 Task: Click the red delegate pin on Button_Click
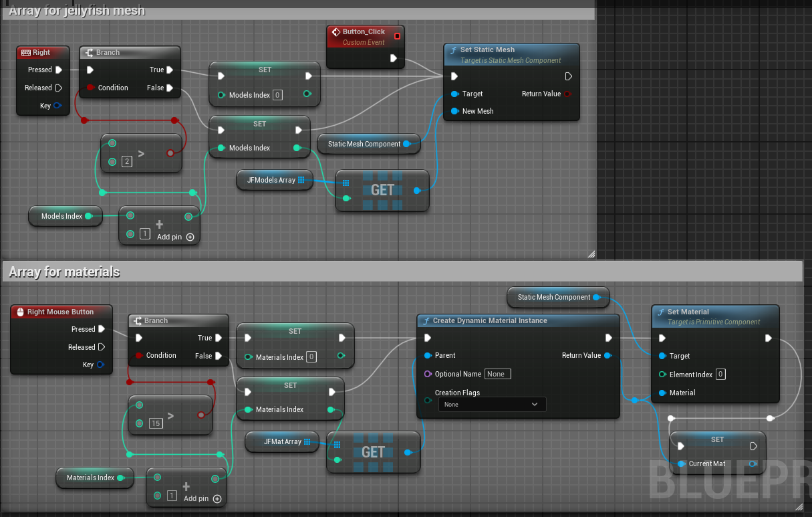tap(398, 36)
